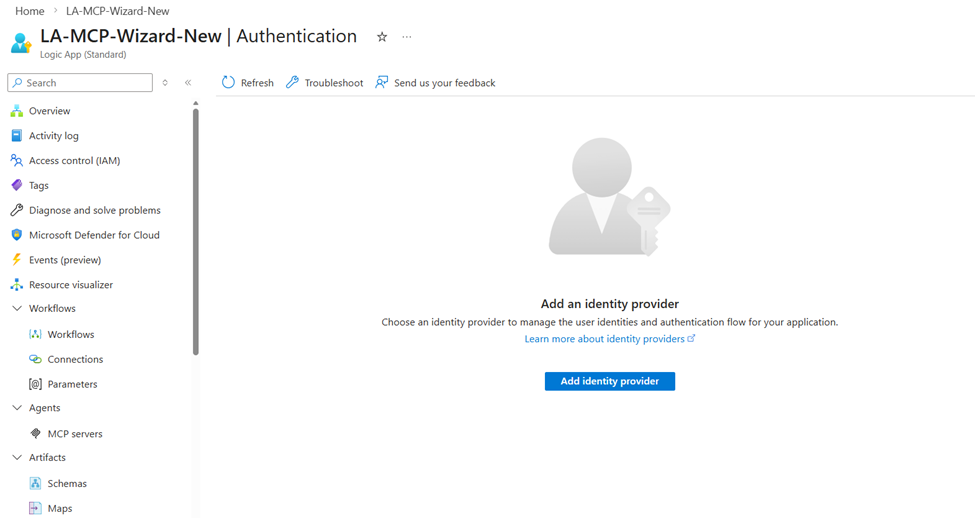Click Agents section header label

click(x=45, y=408)
